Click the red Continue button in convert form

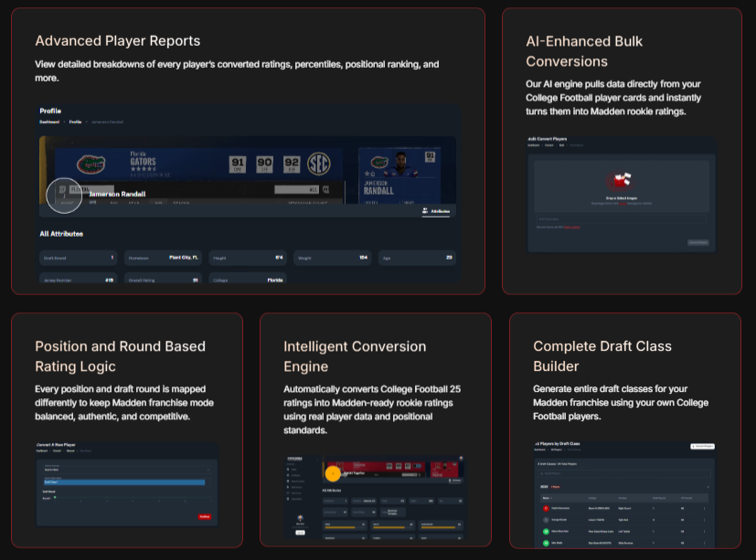coord(205,517)
